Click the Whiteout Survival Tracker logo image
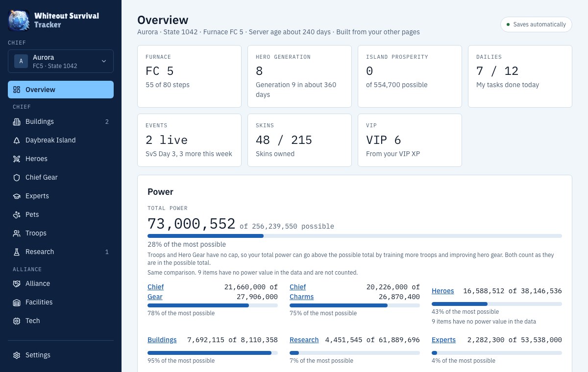This screenshot has height=372, width=588. tap(19, 20)
